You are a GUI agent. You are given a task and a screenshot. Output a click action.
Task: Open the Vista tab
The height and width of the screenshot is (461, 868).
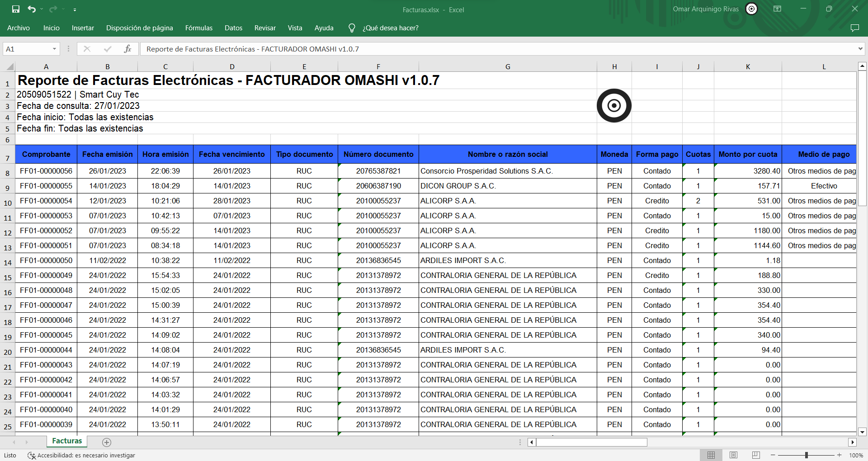click(295, 28)
